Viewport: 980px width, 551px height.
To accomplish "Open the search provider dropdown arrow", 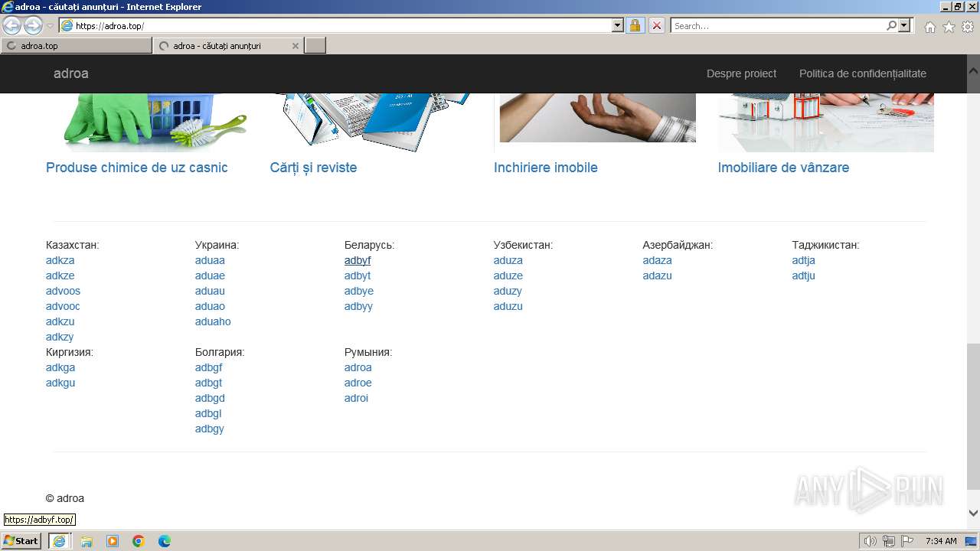I will point(904,25).
